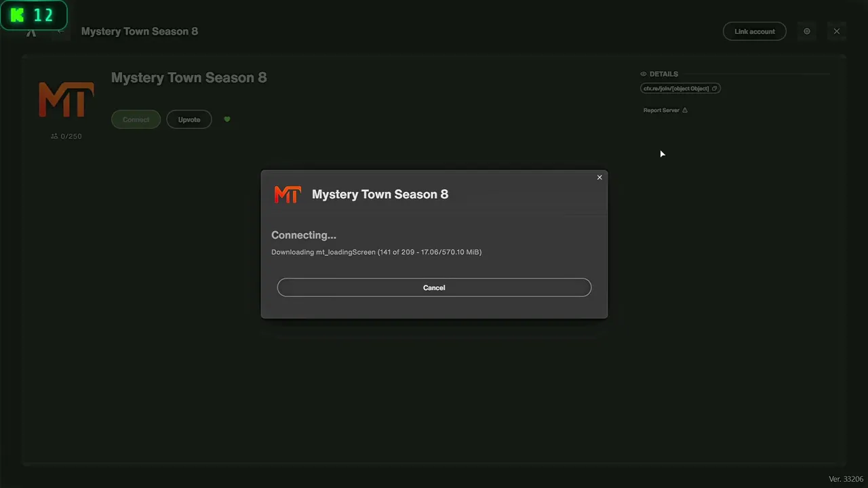868x488 pixels.
Task: Click the copy icon beside join link
Action: 714,88
